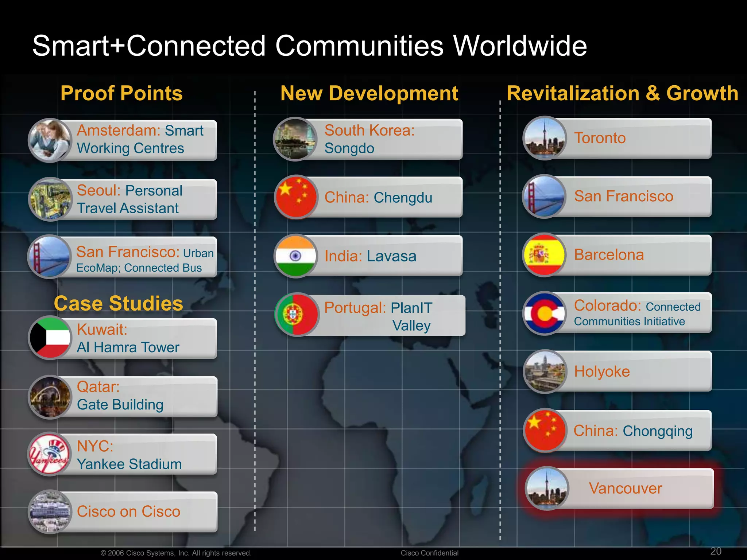Click the Toronto skyline thumbnail
The height and width of the screenshot is (560, 747).
click(544, 138)
